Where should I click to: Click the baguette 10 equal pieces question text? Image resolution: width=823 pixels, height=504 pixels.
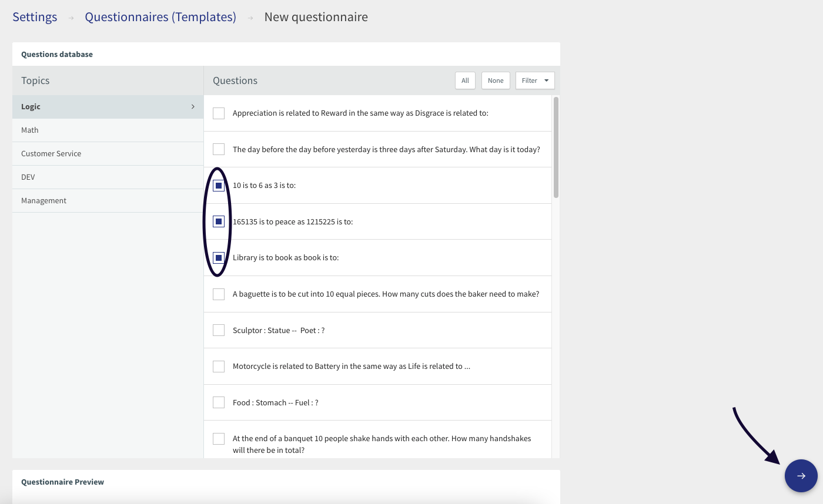coord(386,294)
